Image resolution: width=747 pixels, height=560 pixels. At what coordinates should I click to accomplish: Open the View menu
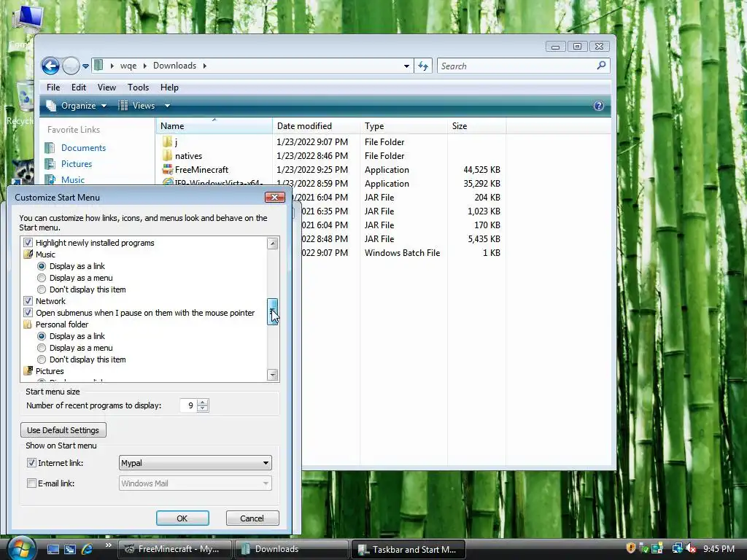[x=107, y=87]
